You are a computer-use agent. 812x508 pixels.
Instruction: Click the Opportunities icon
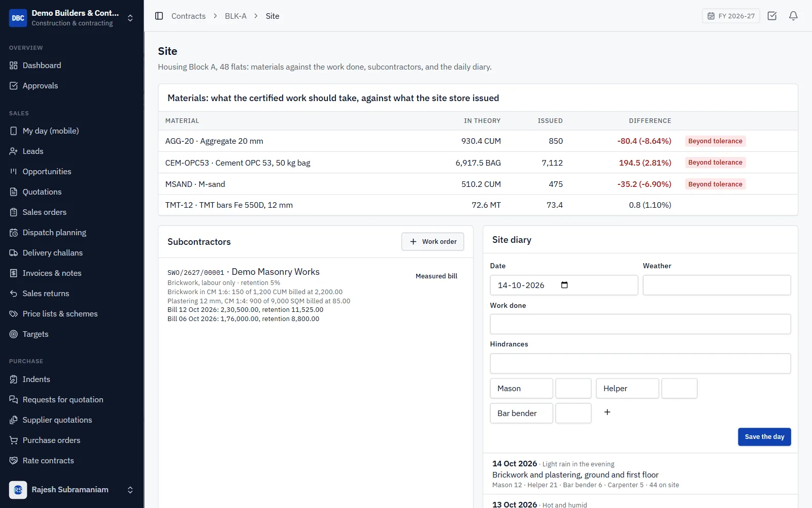tap(14, 172)
